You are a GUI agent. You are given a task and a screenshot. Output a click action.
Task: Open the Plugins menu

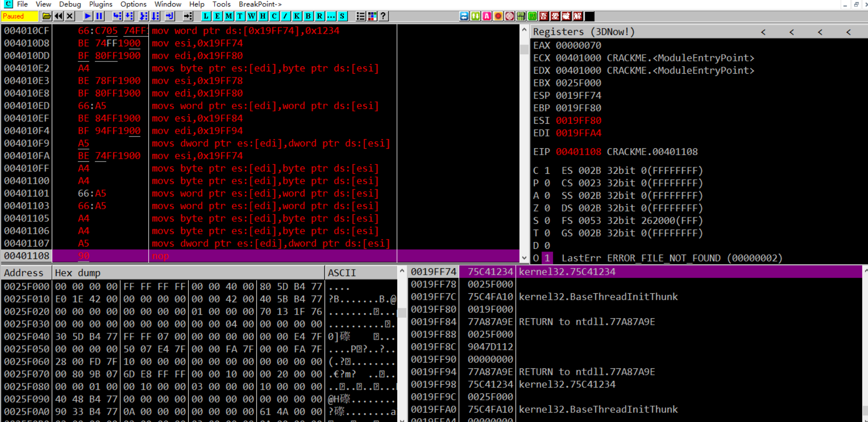click(x=100, y=4)
